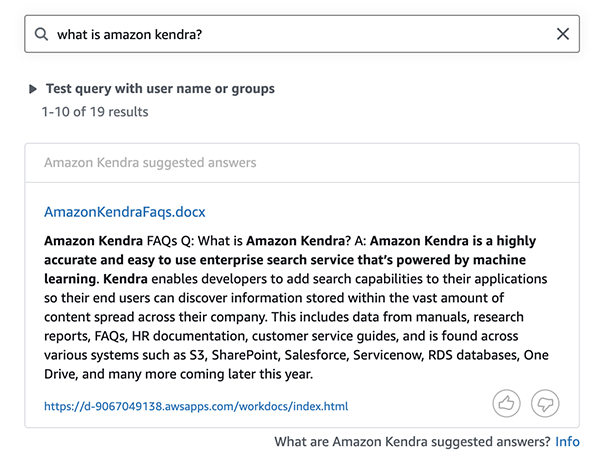Click the 'Amazon Kendra suggested answers' card header
The height and width of the screenshot is (461, 600).
tap(150, 162)
